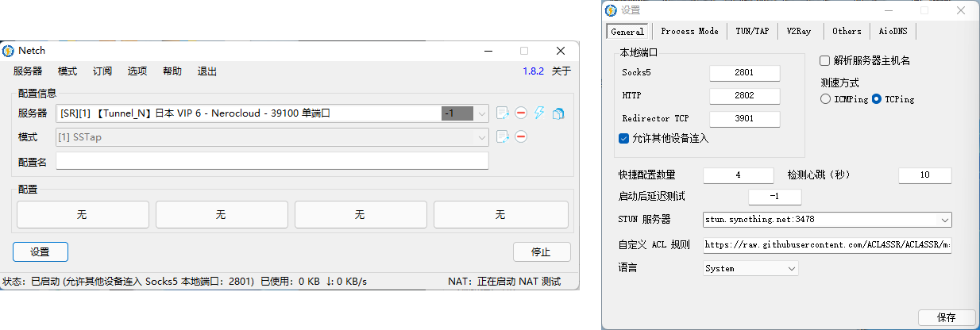
Task: Open the 选项 options menu
Action: (137, 71)
